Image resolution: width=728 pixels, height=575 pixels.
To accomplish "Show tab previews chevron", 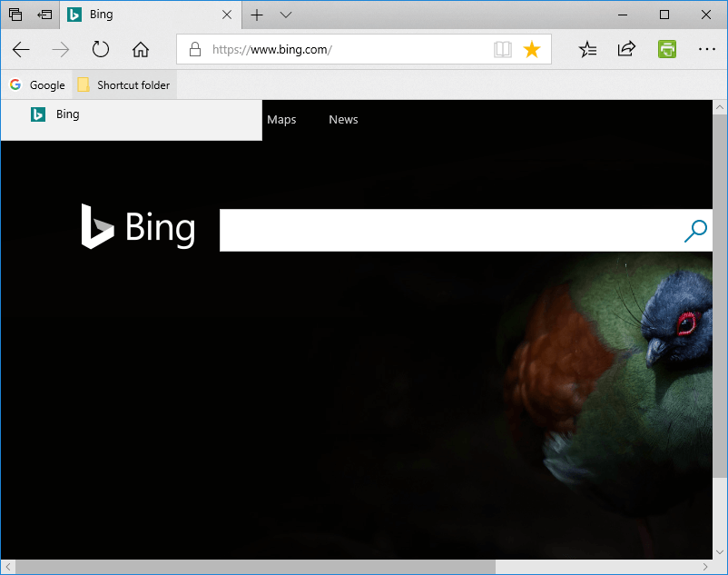I will point(286,15).
